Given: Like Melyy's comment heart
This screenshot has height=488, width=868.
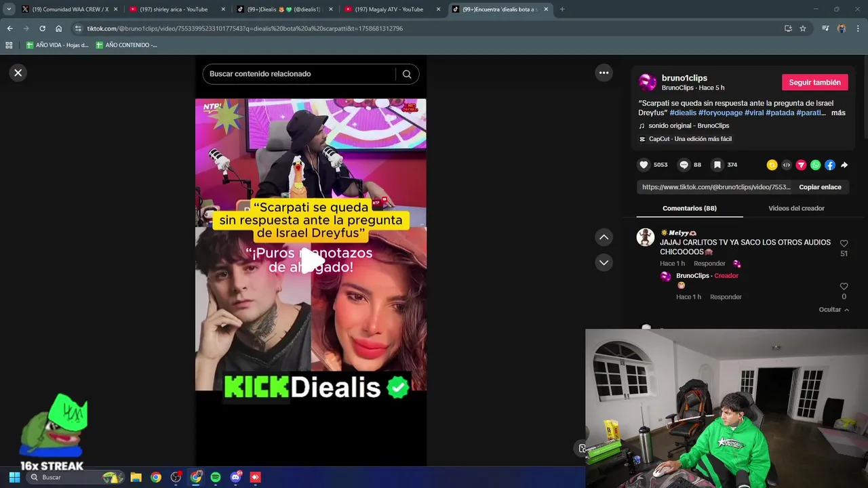Looking at the screenshot, I should [844, 243].
